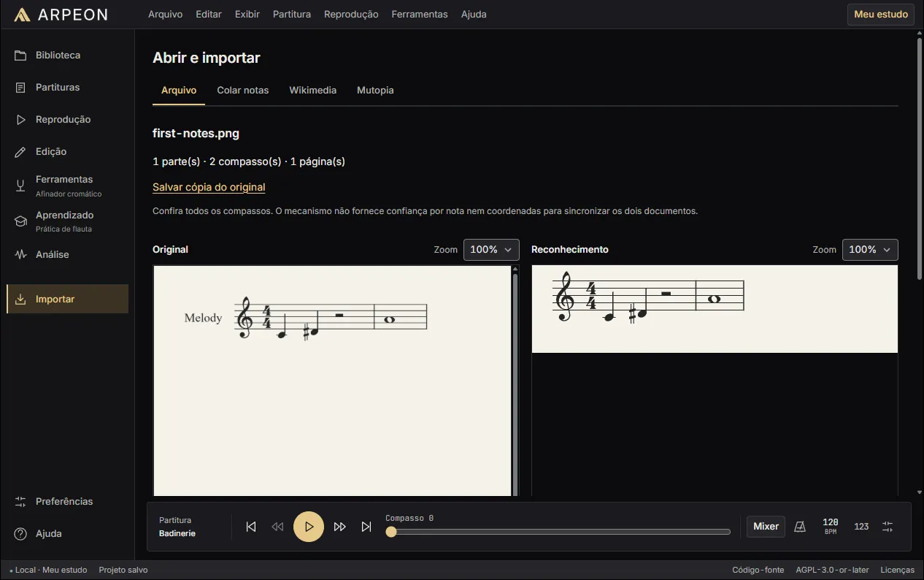Start playback with the play button
This screenshot has height=580, width=924.
click(309, 527)
